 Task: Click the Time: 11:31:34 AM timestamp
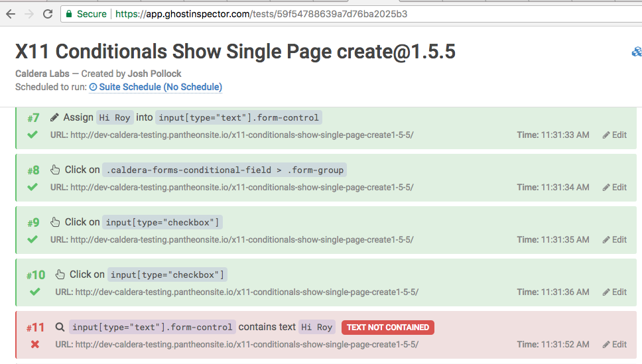coord(553,187)
